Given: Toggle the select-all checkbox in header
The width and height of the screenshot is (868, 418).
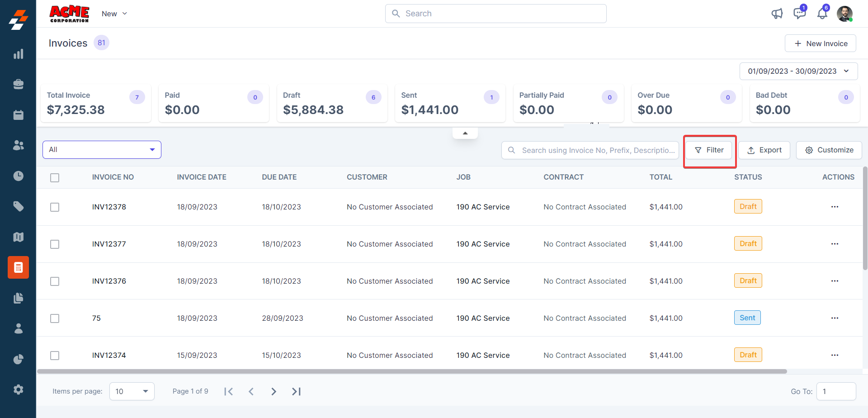Looking at the screenshot, I should (x=55, y=178).
